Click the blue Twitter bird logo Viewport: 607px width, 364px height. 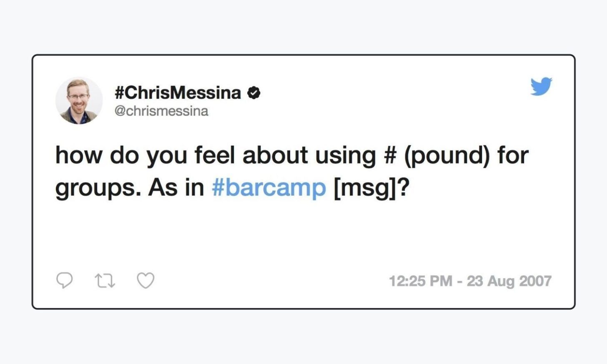coord(541,86)
